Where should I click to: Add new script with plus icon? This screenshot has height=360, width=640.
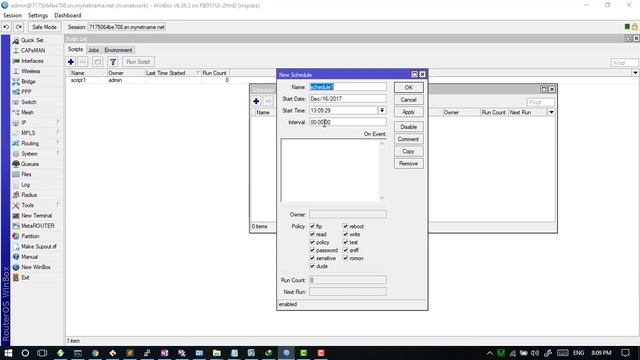pos(71,62)
